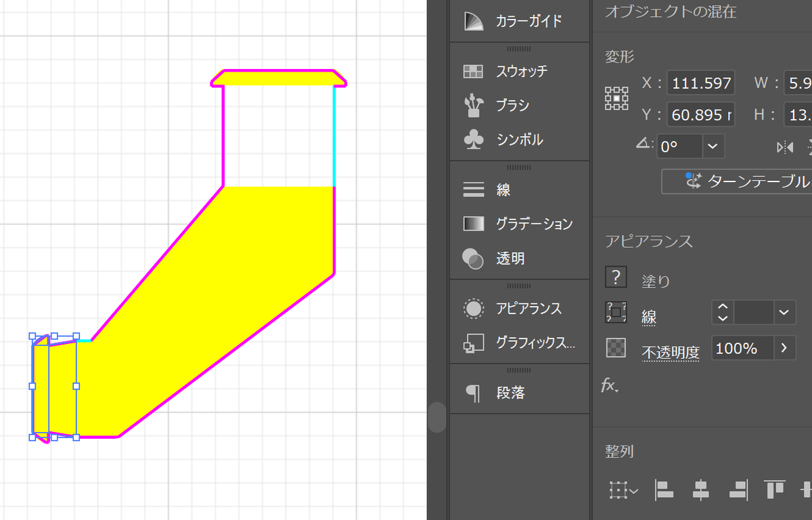Open the グラフィックス... (Graphic Styles) panel
The width and height of the screenshot is (812, 520).
[519, 343]
